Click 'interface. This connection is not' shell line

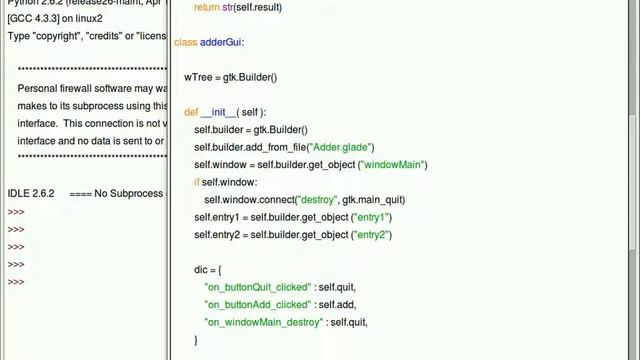pos(92,124)
